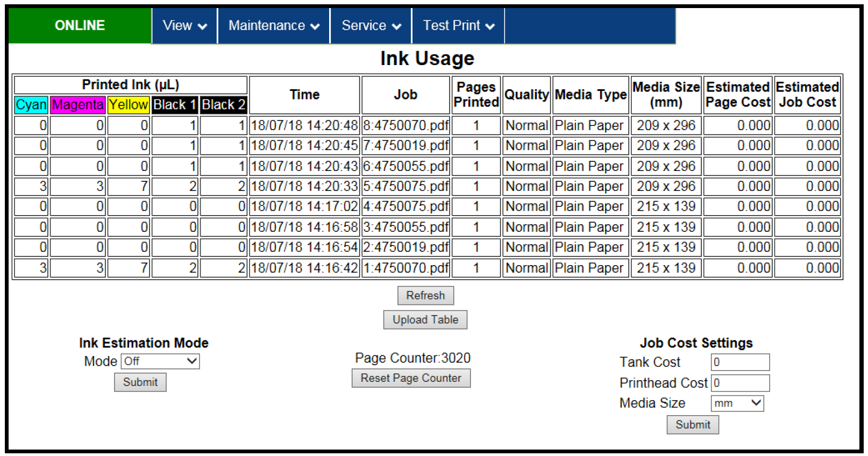
Task: Select job 6:4750055.pdf
Action: point(405,166)
